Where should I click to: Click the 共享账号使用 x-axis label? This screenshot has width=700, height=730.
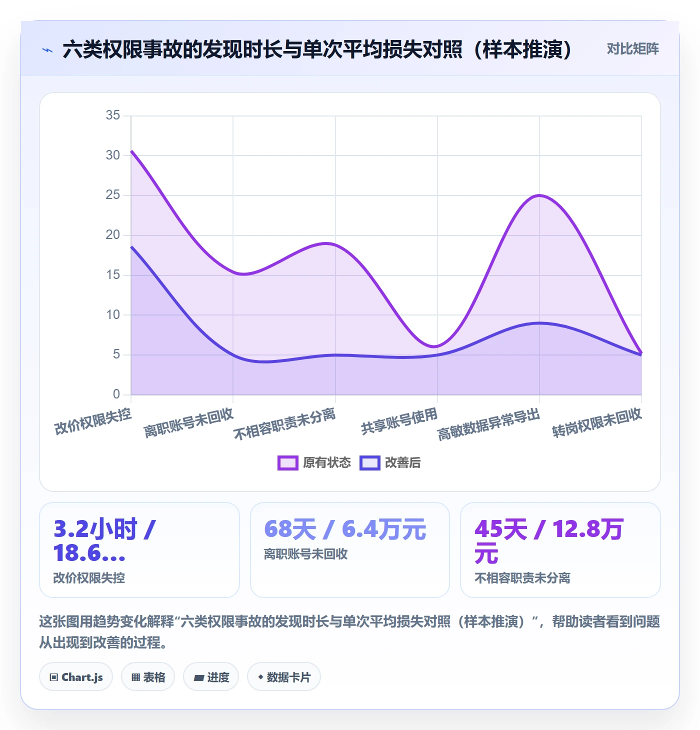pos(399,421)
